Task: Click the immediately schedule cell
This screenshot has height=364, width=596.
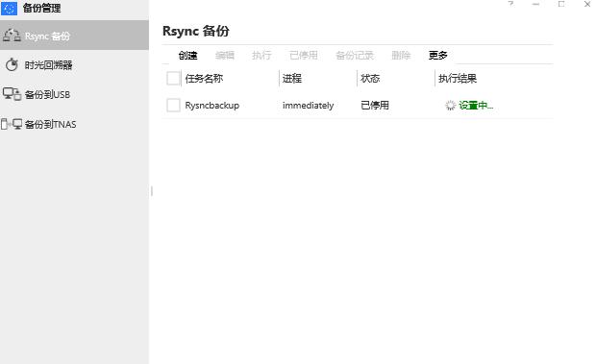Action: (308, 105)
